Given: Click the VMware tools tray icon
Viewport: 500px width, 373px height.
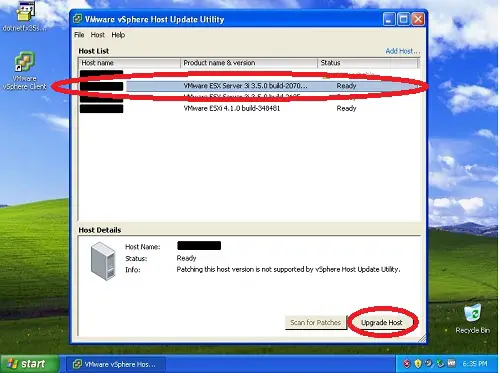Looking at the screenshot, I should [451, 364].
